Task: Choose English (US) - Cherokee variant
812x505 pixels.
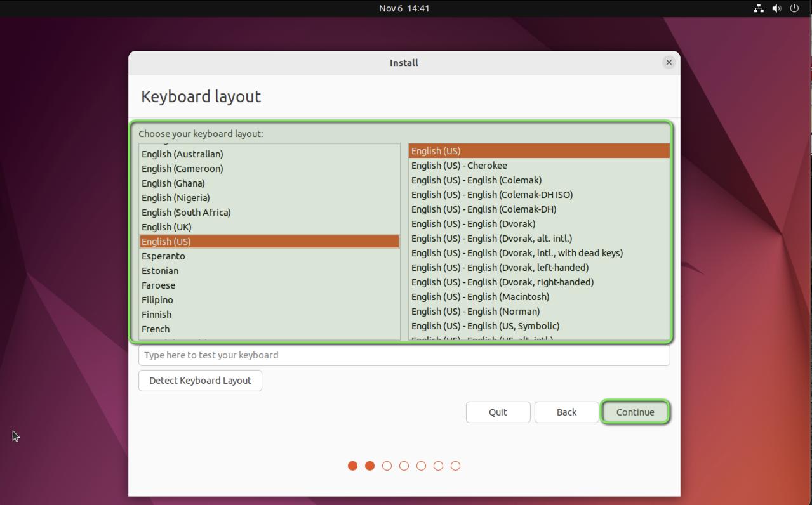Action: pos(459,166)
